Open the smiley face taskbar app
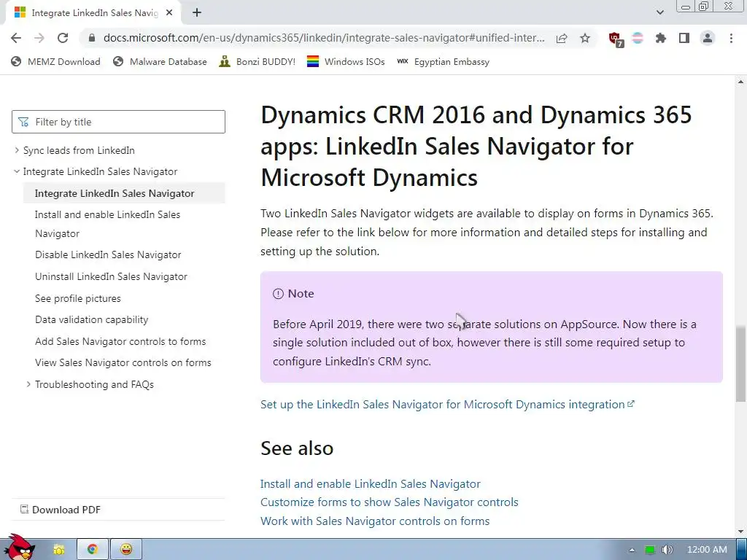747x560 pixels. click(125, 550)
